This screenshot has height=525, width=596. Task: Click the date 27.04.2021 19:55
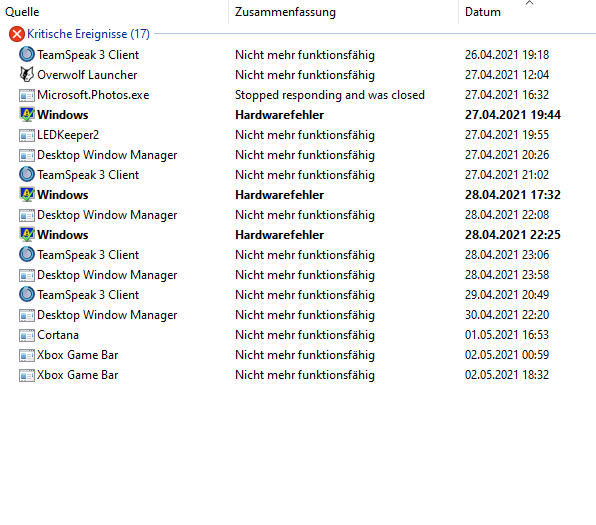(507, 135)
